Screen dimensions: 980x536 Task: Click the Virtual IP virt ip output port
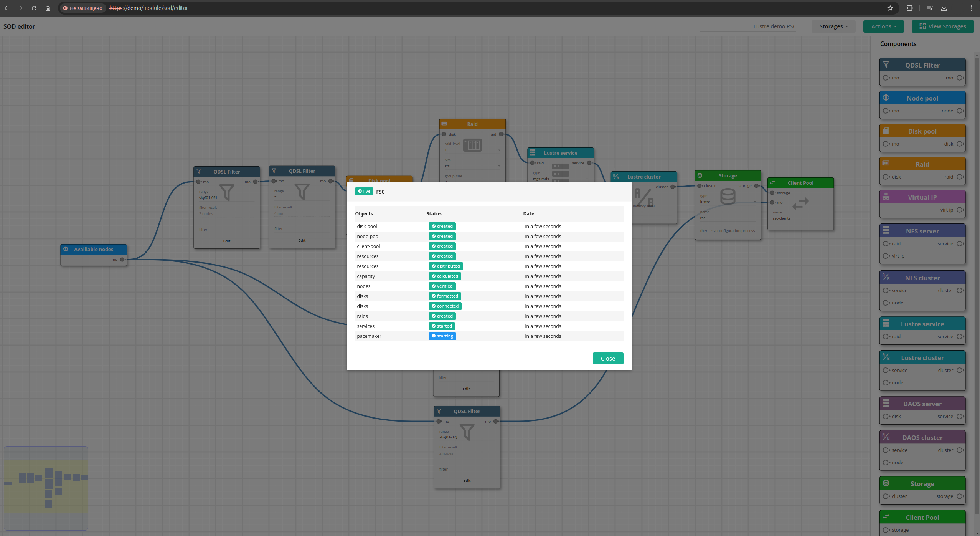[960, 210]
